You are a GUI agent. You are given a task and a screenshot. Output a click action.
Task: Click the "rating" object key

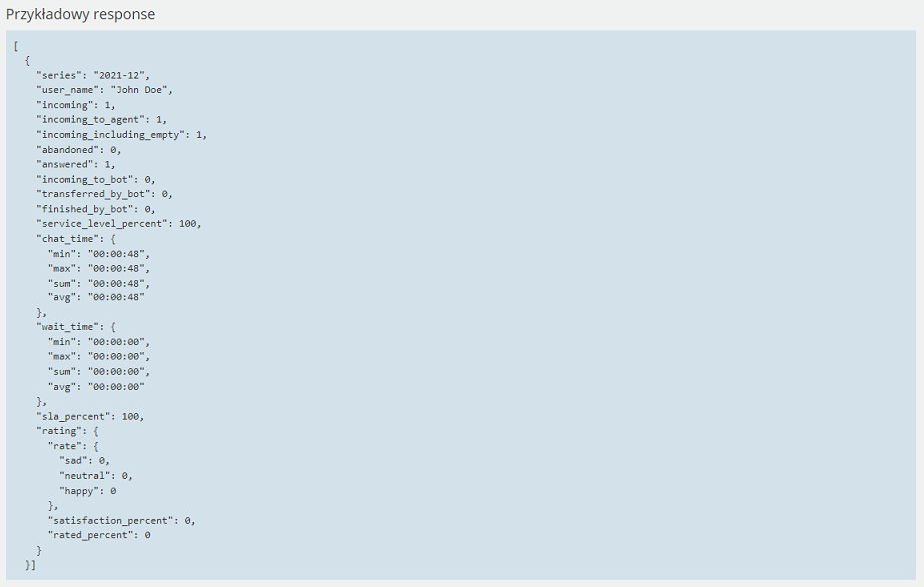pyautogui.click(x=62, y=431)
